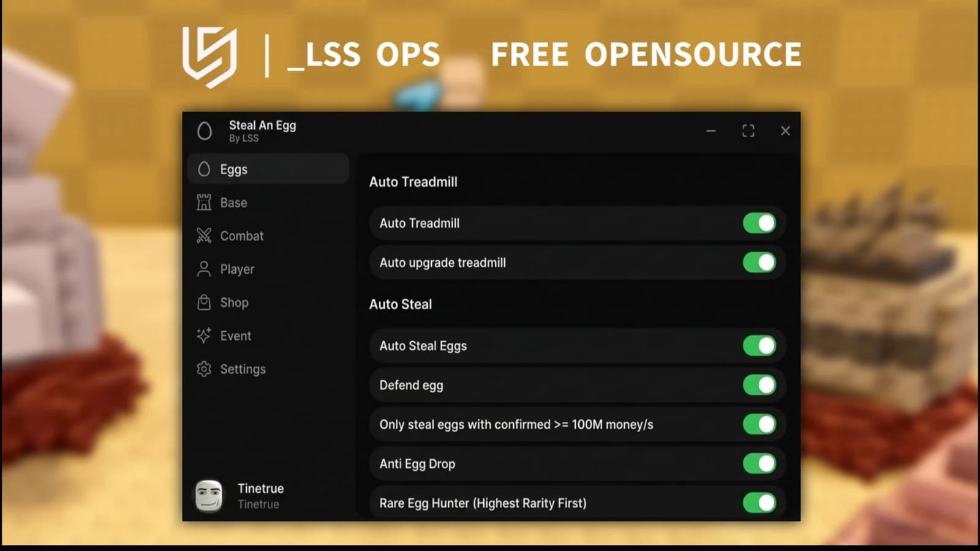This screenshot has height=551, width=980.
Task: Click the Combat crossed swords icon
Action: click(204, 236)
